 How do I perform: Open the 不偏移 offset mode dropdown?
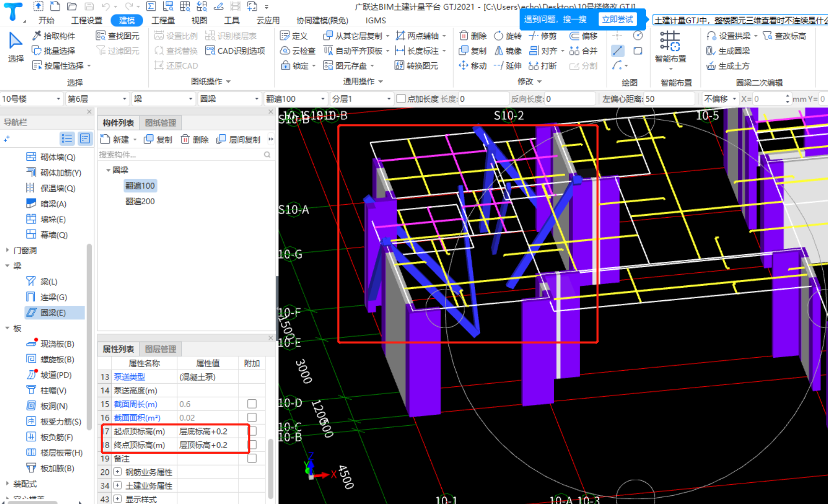(720, 99)
